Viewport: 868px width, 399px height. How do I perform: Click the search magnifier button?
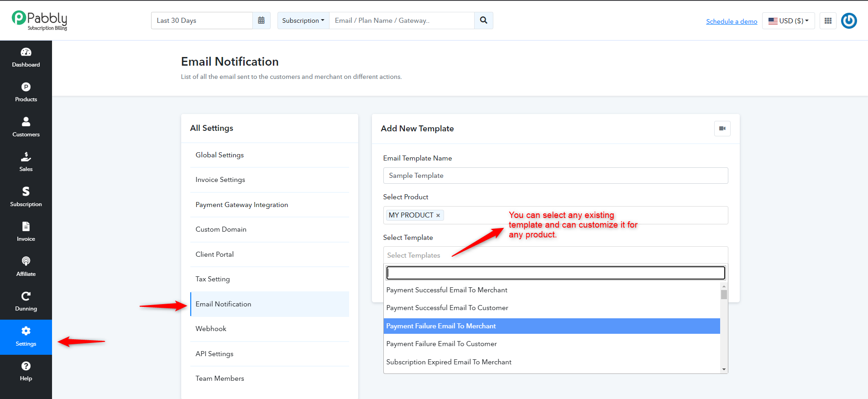pyautogui.click(x=484, y=21)
